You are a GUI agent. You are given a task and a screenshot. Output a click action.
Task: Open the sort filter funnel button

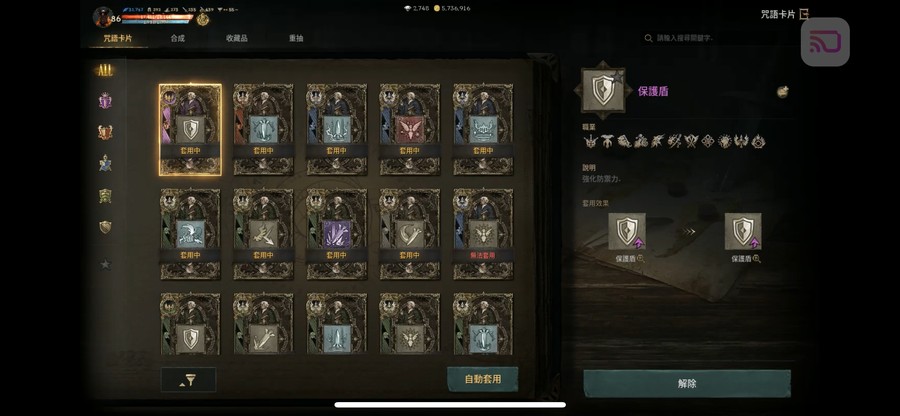[x=188, y=380]
